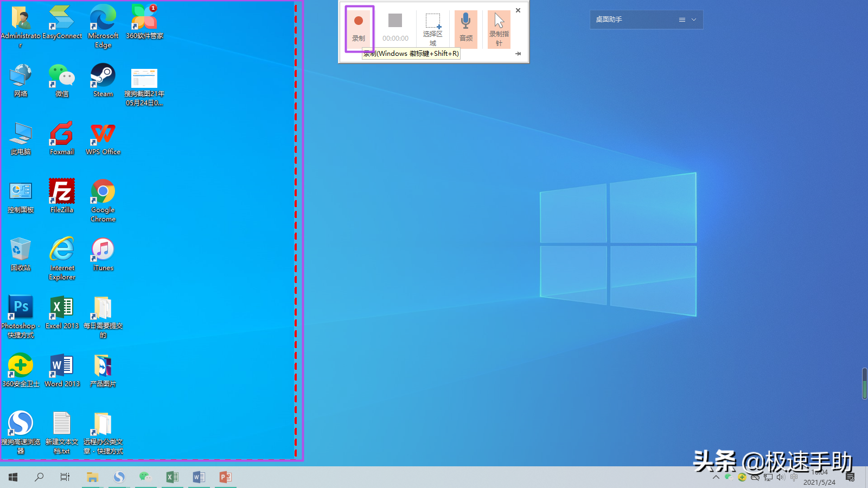Select the 回收站 Recycle Bin icon

[x=21, y=254]
